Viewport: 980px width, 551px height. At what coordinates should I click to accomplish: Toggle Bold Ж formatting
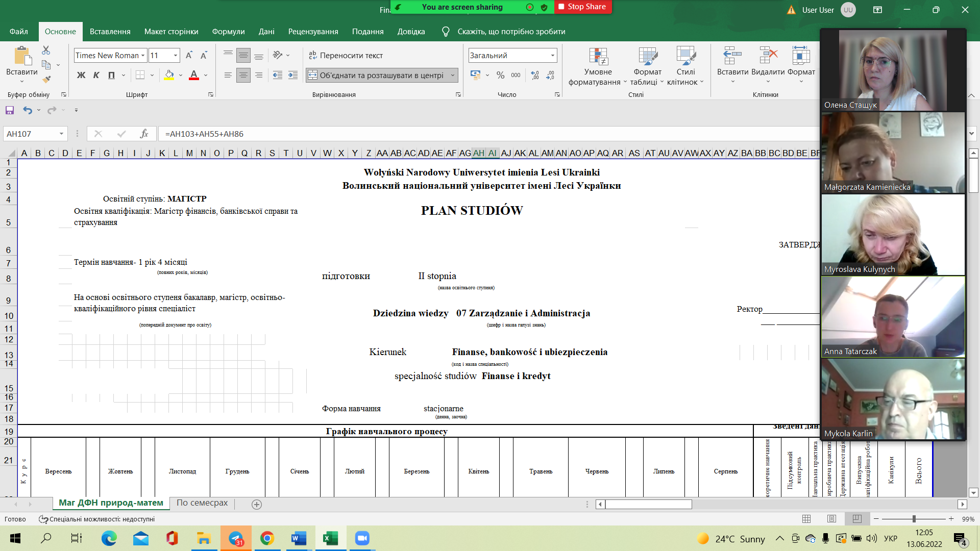click(81, 75)
